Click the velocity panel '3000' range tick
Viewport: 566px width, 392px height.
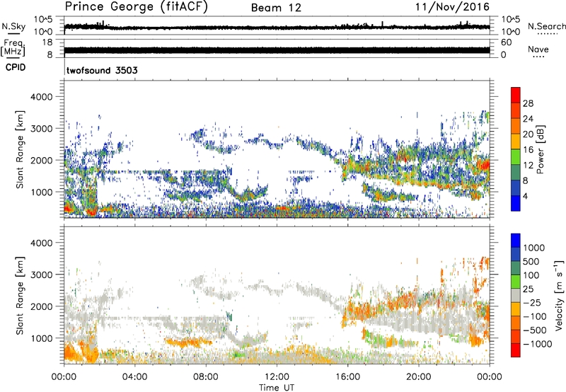(x=41, y=275)
